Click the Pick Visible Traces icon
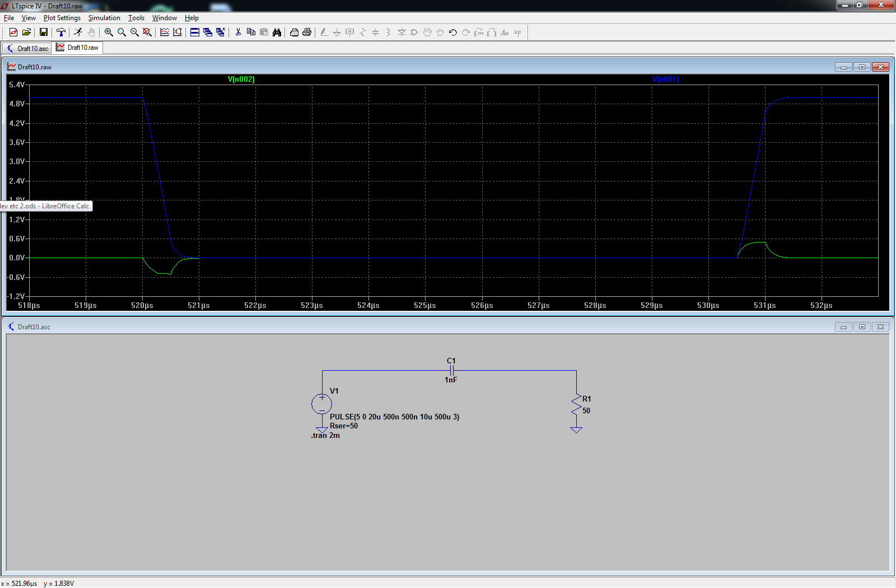The height and width of the screenshot is (588, 896). coord(165,32)
